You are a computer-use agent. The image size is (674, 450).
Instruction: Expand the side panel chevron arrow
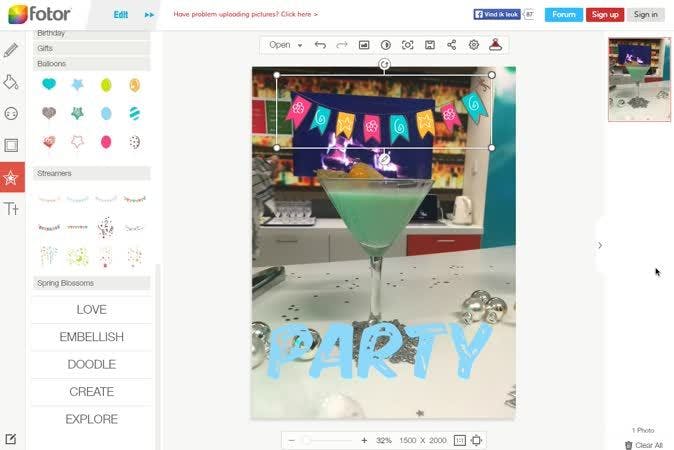coord(600,245)
